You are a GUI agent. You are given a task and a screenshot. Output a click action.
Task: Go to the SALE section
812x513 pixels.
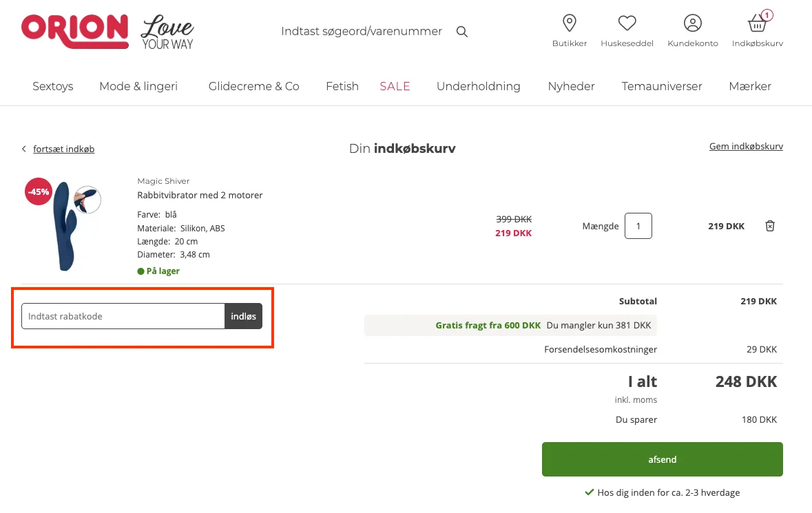pyautogui.click(x=395, y=87)
